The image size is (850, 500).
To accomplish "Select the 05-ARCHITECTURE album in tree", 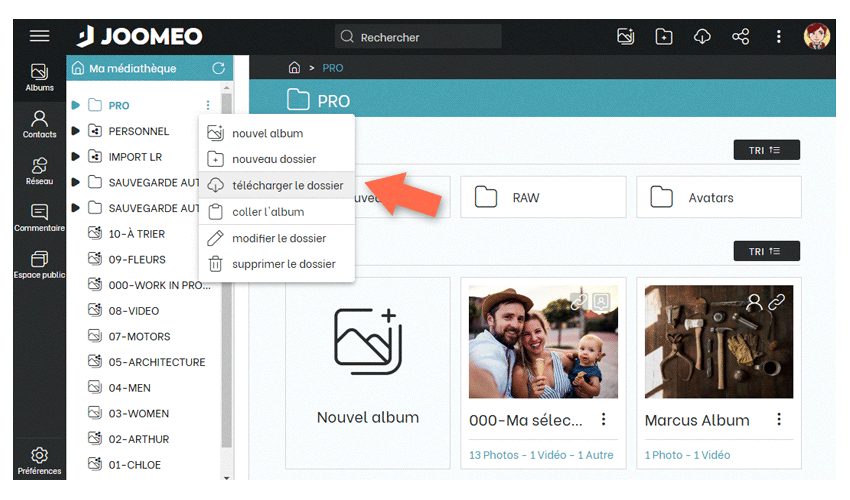I will [156, 362].
